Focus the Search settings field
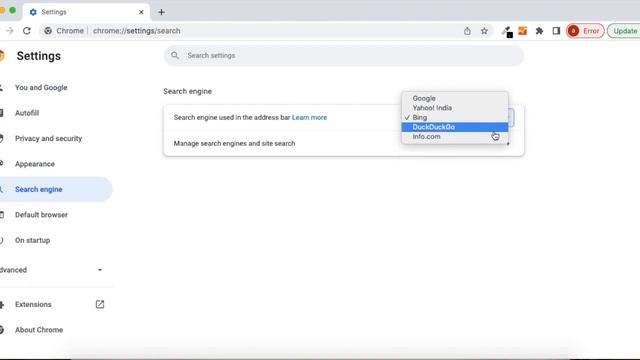The width and height of the screenshot is (640, 360). 344,56
